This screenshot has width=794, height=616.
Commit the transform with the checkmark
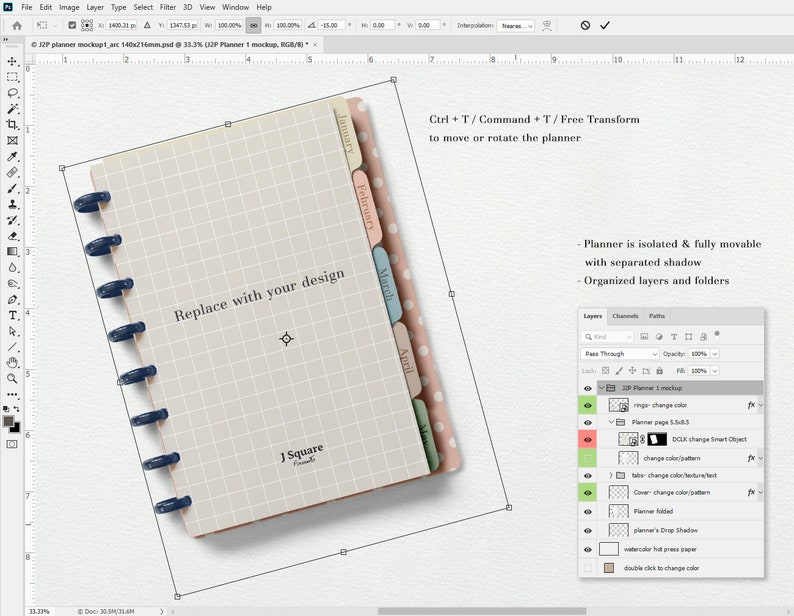(x=605, y=25)
